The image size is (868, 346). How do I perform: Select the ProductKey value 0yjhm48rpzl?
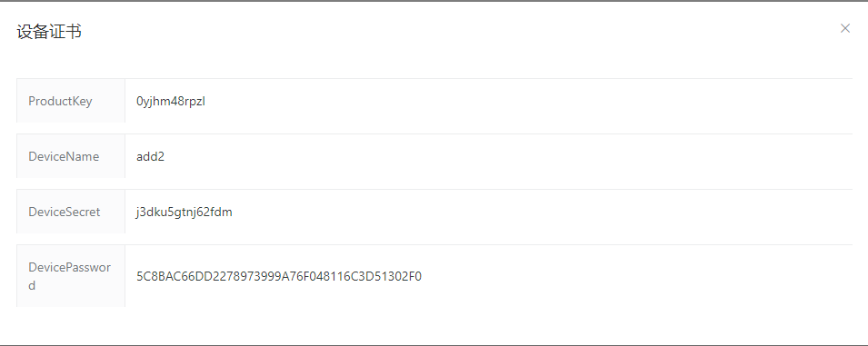[x=171, y=101]
